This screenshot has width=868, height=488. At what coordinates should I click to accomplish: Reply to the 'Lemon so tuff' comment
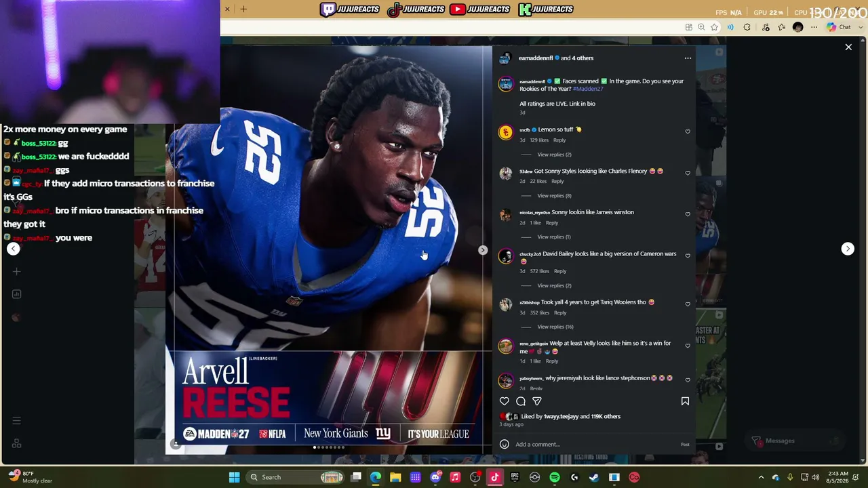pos(559,140)
